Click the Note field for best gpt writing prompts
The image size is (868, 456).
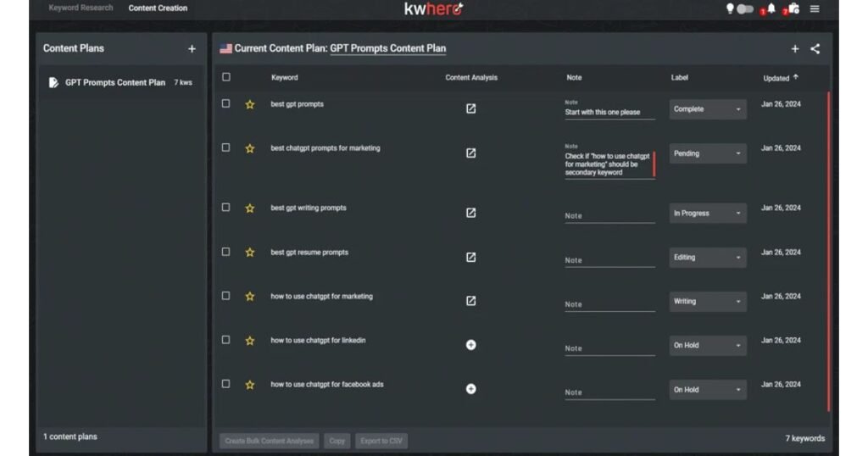click(x=609, y=216)
